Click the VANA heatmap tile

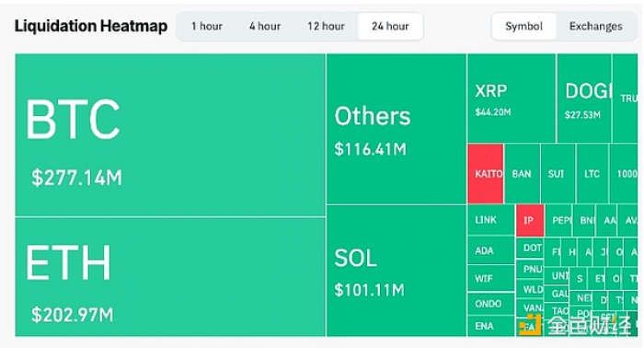click(x=530, y=307)
